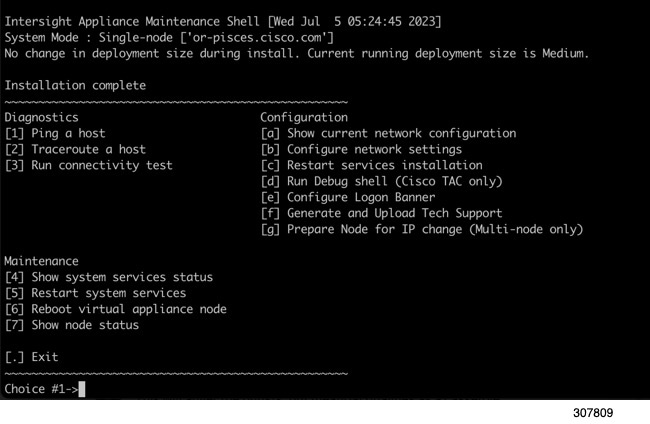The height and width of the screenshot is (424, 650).
Task: Choose Restart system services entry
Action: pyautogui.click(x=96, y=293)
